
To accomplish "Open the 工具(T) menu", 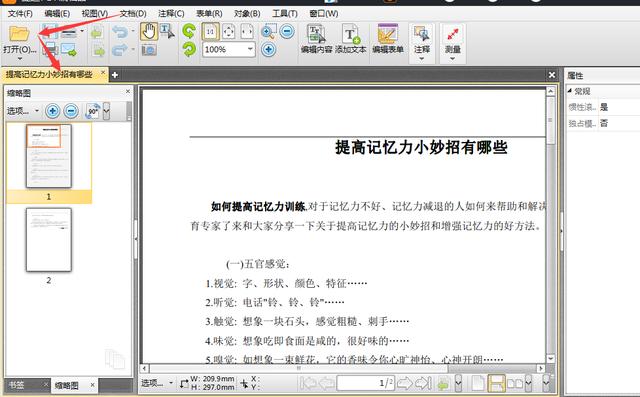I will [x=284, y=13].
